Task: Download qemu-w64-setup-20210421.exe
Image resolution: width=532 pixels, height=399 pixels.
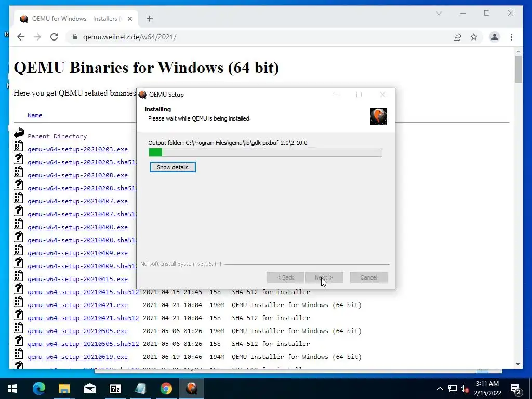Action: (78, 304)
